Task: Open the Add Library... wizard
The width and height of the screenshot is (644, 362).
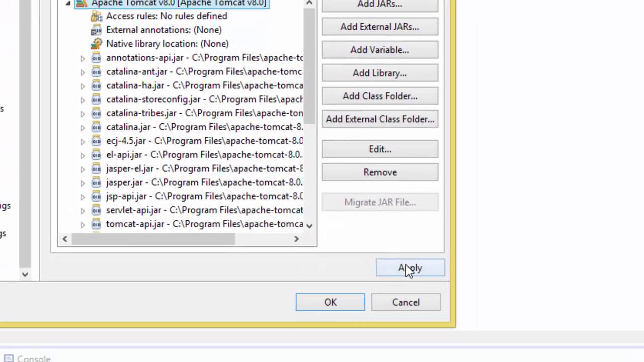Action: pyautogui.click(x=380, y=73)
